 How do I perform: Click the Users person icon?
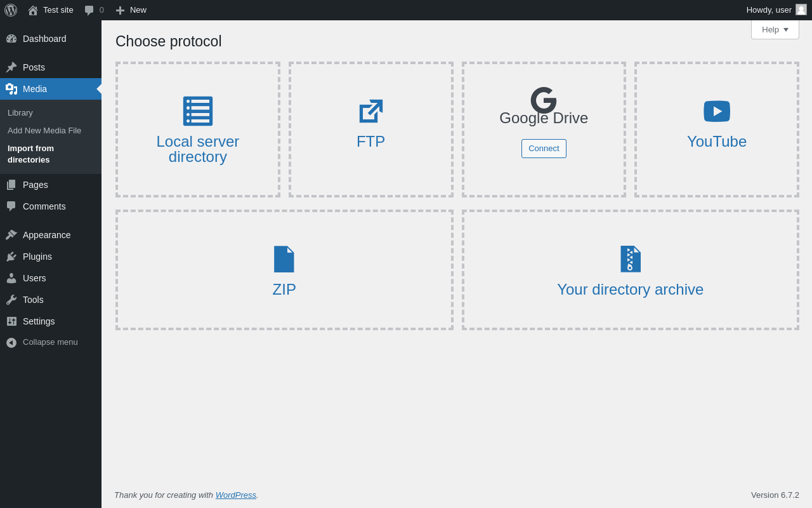(x=11, y=278)
